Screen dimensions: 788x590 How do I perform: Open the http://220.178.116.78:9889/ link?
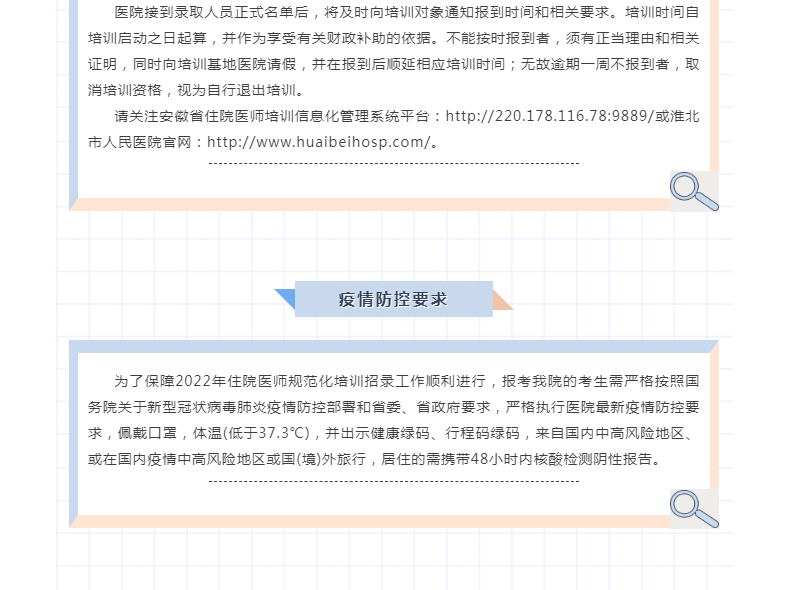tap(550, 116)
